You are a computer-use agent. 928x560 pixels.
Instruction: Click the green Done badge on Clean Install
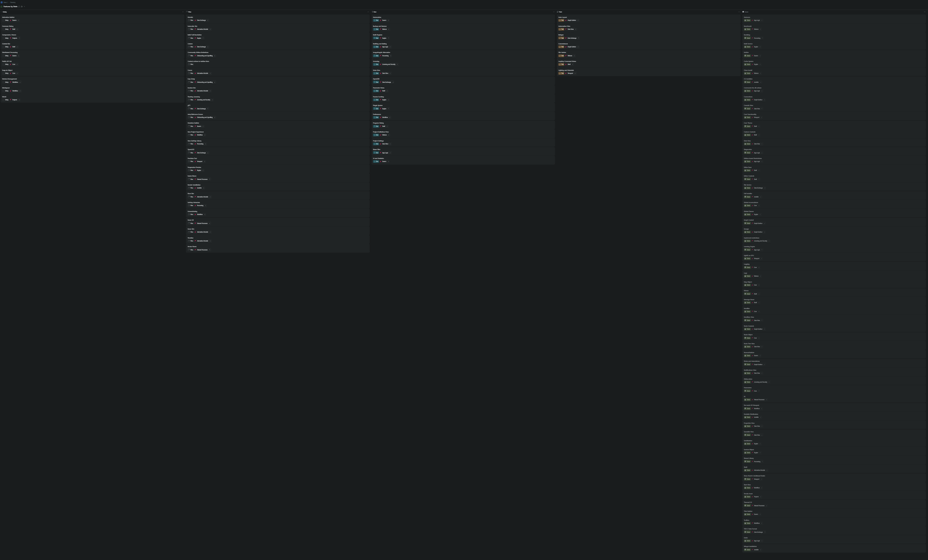[747, 73]
